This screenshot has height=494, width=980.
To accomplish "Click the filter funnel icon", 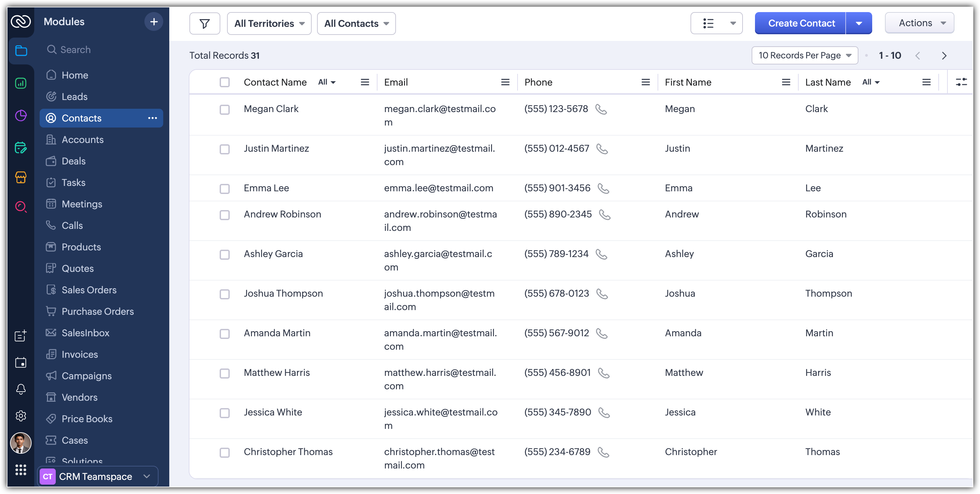I will [x=204, y=23].
